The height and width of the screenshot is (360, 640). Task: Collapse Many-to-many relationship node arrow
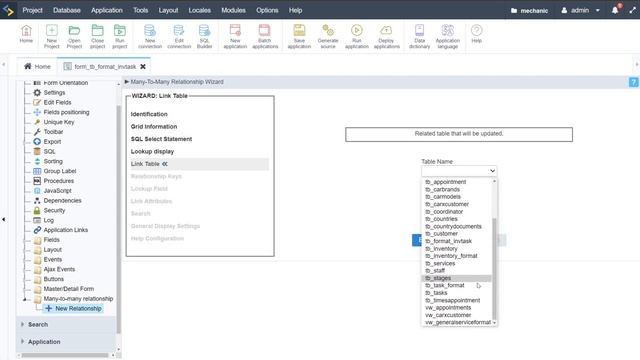(24, 299)
